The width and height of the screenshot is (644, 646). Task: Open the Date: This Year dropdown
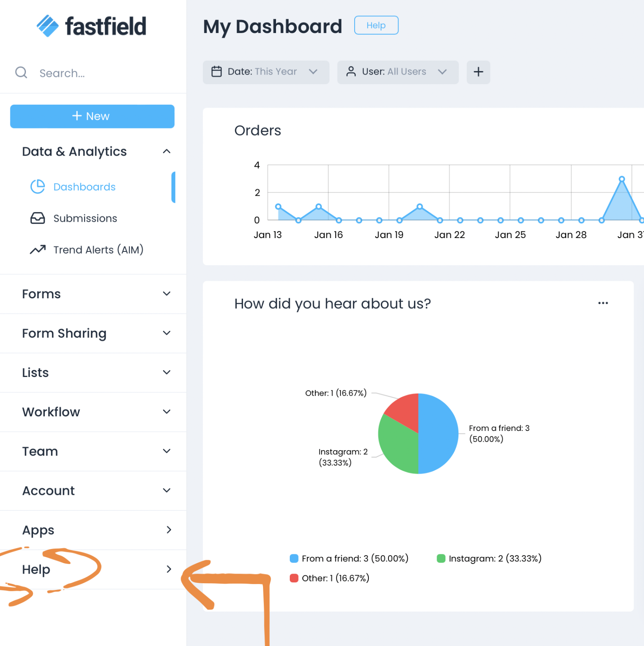(x=266, y=72)
